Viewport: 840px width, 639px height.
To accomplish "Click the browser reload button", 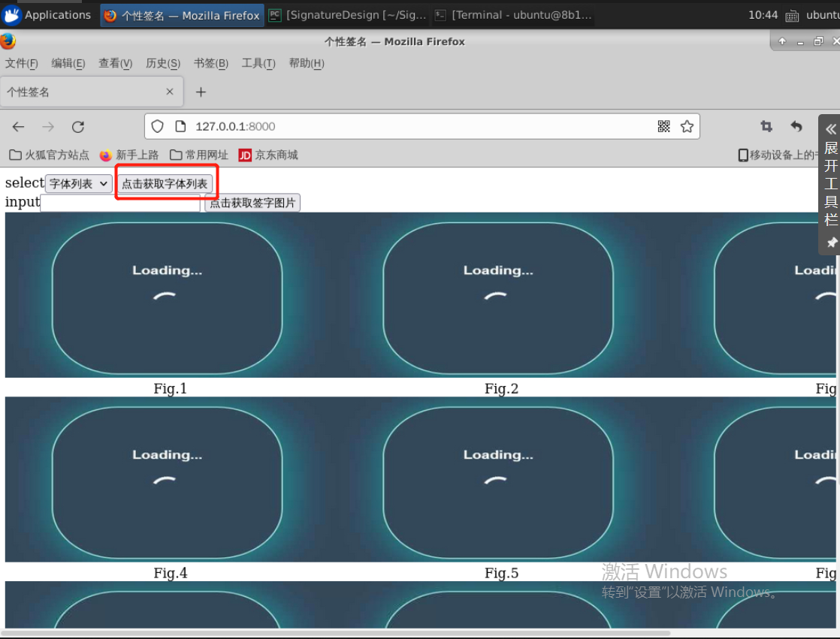I will [x=78, y=127].
